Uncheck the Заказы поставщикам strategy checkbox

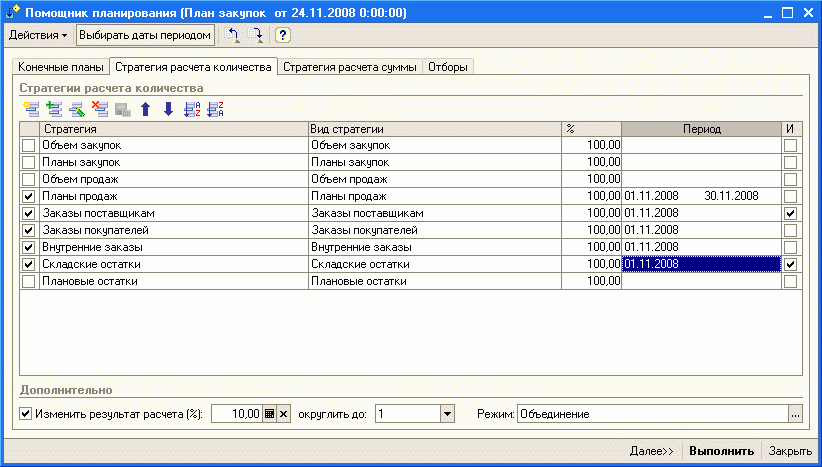[x=28, y=213]
